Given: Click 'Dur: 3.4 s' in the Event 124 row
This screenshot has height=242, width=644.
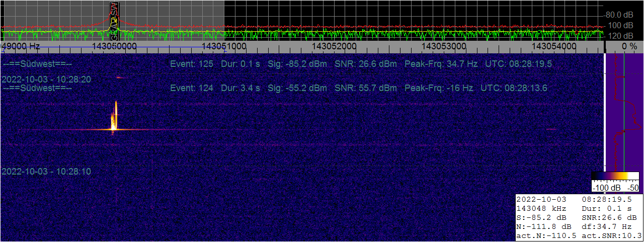Looking at the screenshot, I should (240, 88).
